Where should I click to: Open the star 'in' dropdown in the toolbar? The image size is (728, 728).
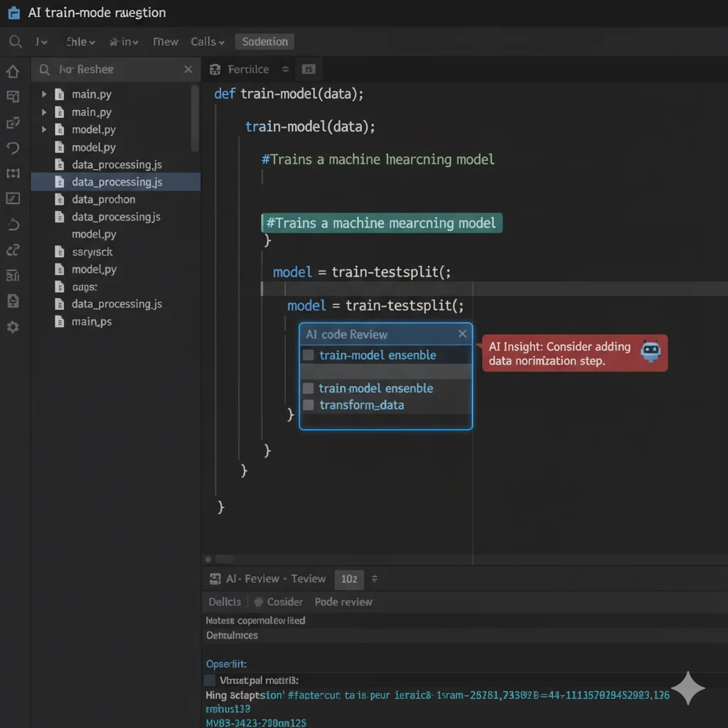[x=124, y=42]
